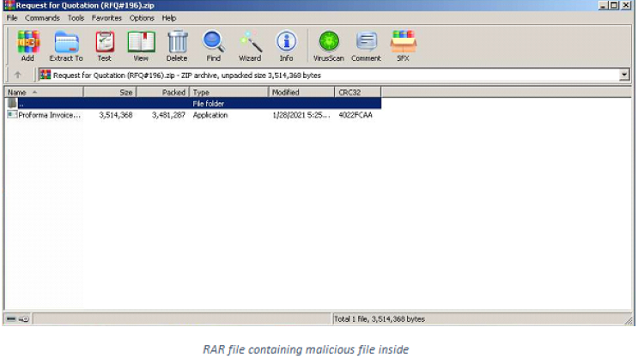Viewport: 644px width, 357px height.
Task: Open the Help menu
Action: (169, 18)
